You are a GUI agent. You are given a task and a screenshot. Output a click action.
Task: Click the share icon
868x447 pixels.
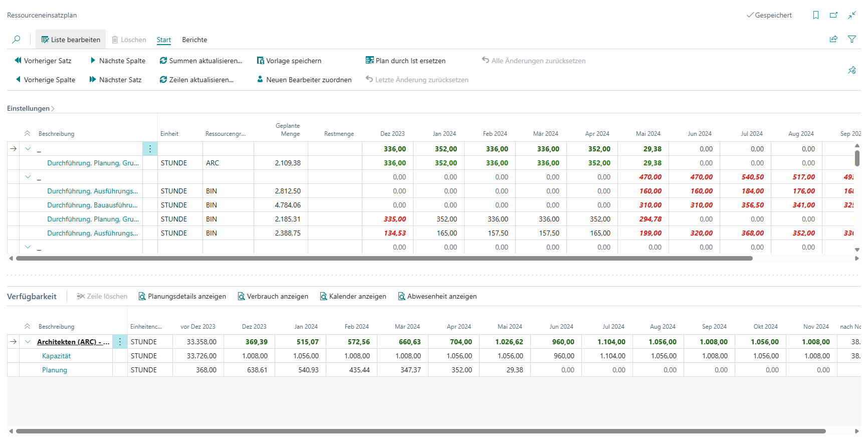click(833, 39)
